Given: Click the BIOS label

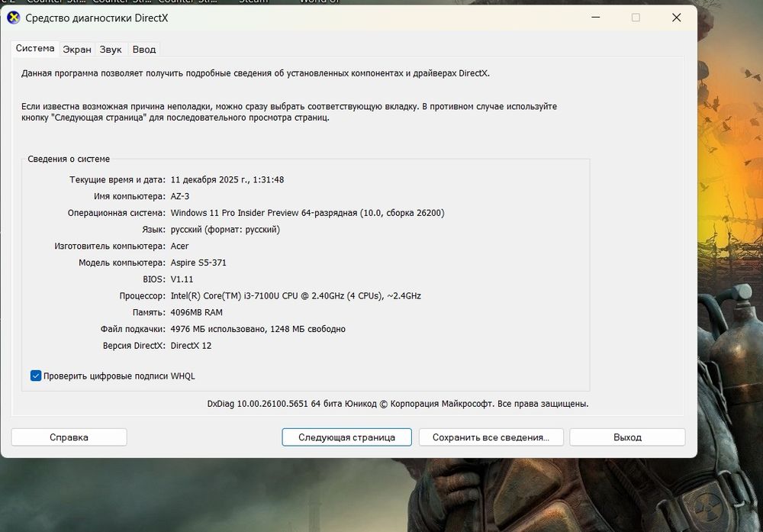Looking at the screenshot, I should coord(154,279).
